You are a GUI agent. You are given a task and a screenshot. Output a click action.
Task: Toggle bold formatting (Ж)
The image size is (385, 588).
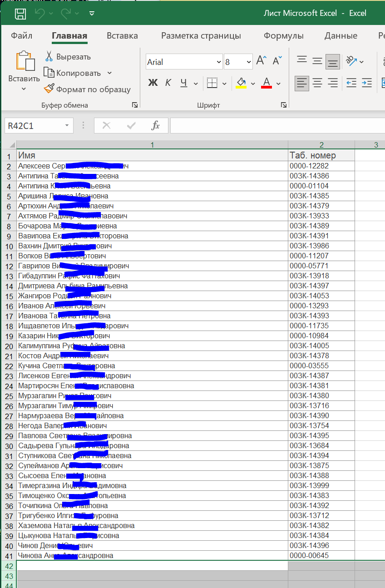click(153, 83)
